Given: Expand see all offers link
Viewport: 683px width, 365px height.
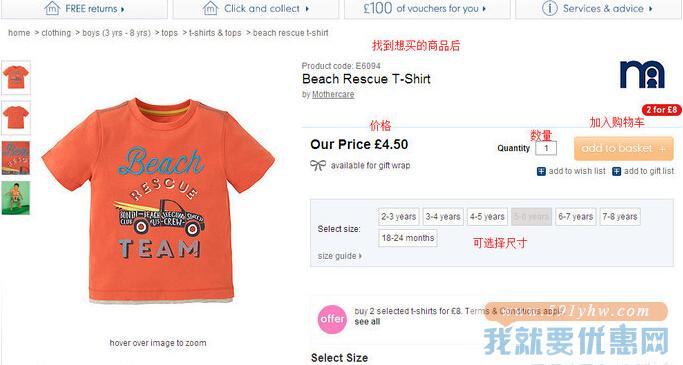Looking at the screenshot, I should (367, 321).
